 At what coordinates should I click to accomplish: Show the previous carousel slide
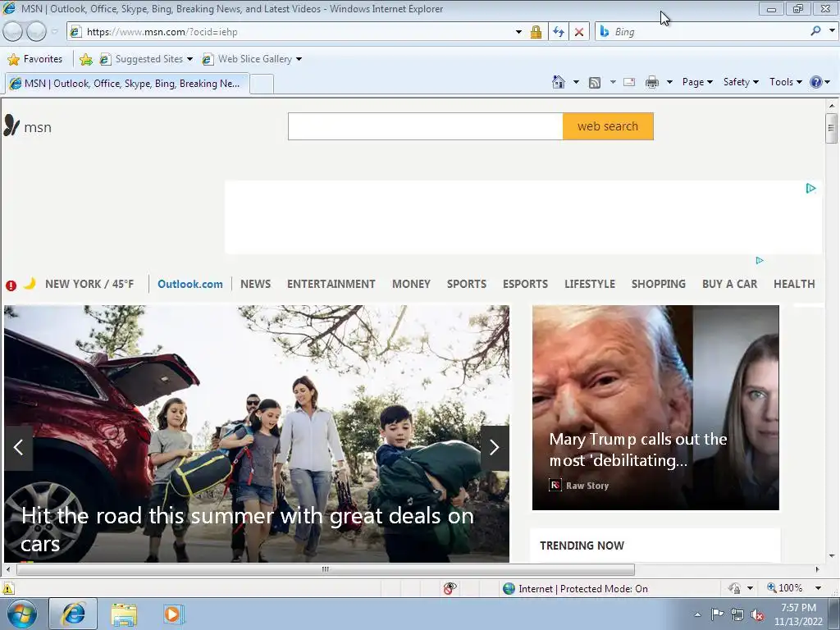coord(19,447)
